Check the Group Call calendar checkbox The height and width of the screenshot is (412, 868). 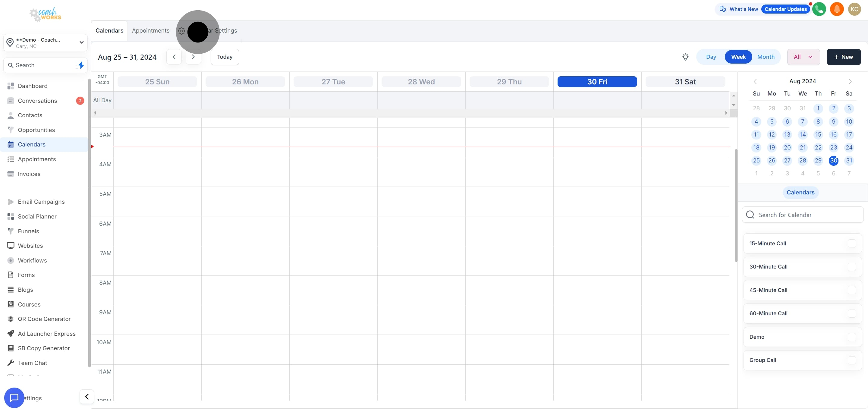pos(852,360)
